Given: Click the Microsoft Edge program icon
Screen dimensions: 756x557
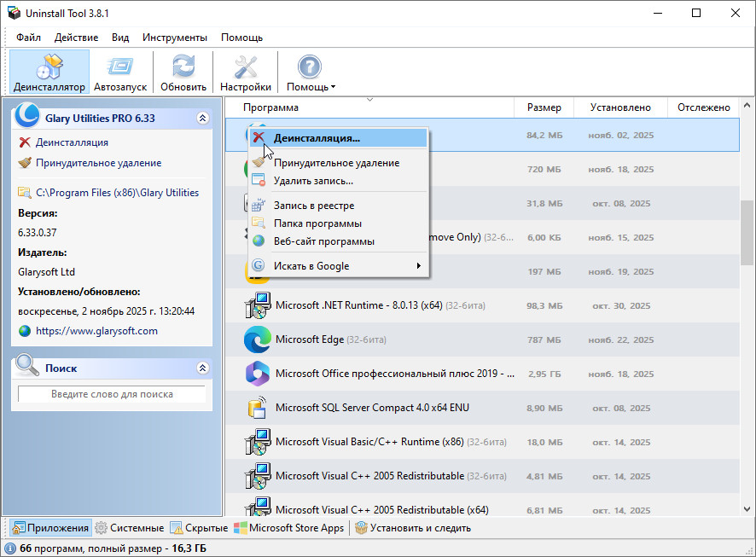Looking at the screenshot, I should 257,339.
